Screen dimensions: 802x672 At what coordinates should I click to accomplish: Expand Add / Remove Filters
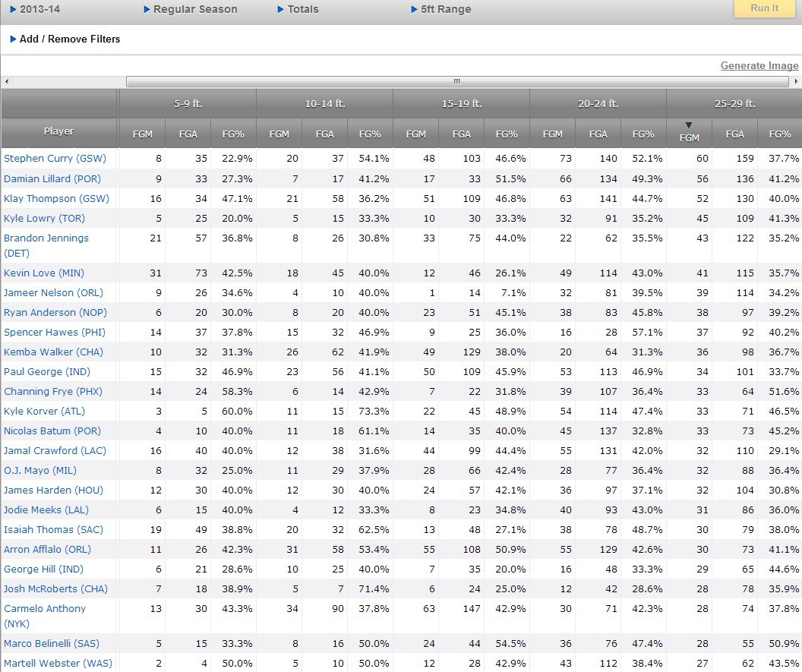point(65,39)
